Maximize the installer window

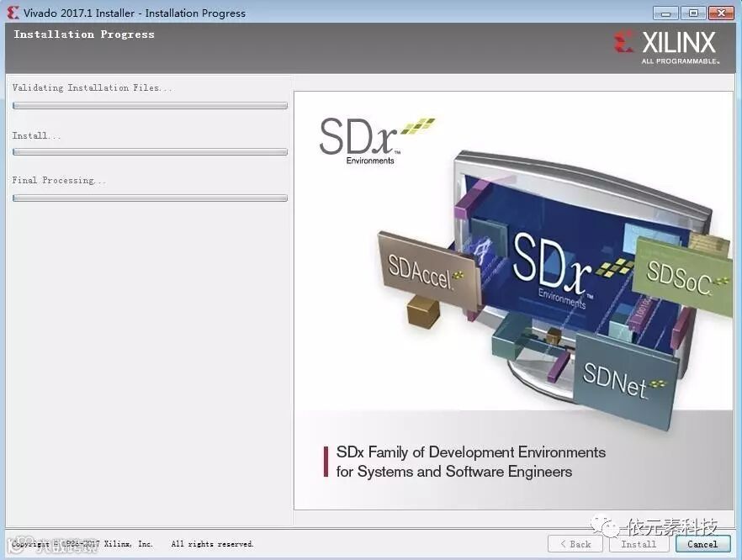693,13
